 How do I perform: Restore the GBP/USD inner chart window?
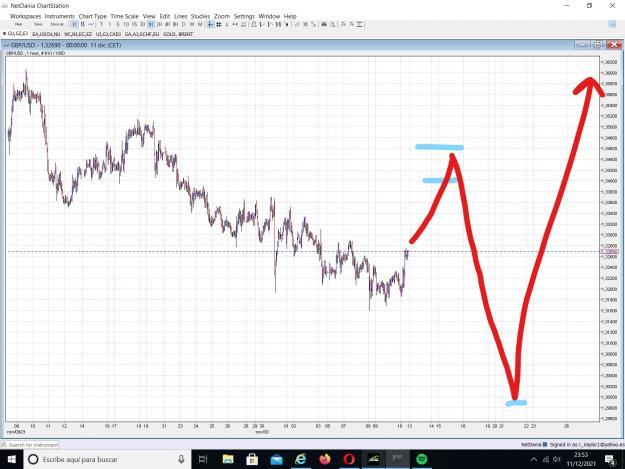tap(598, 45)
